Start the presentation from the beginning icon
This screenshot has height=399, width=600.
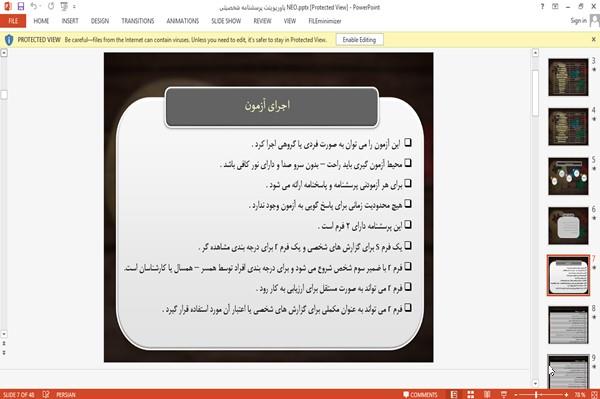click(64, 7)
